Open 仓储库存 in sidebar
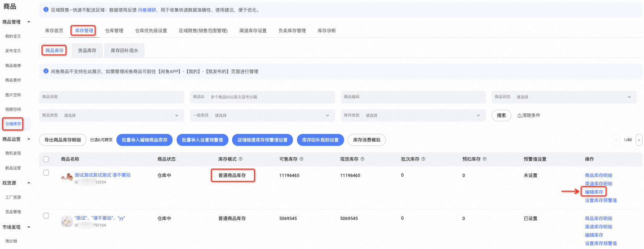 click(x=13, y=124)
